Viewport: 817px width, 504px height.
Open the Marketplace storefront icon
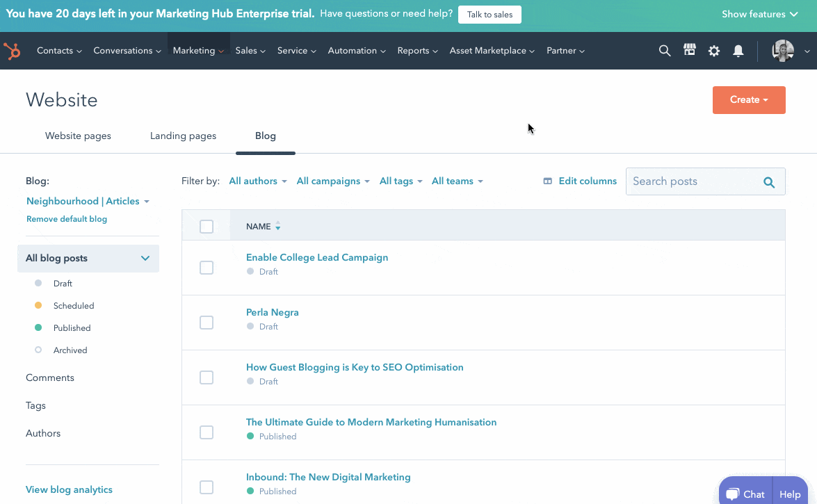click(689, 50)
